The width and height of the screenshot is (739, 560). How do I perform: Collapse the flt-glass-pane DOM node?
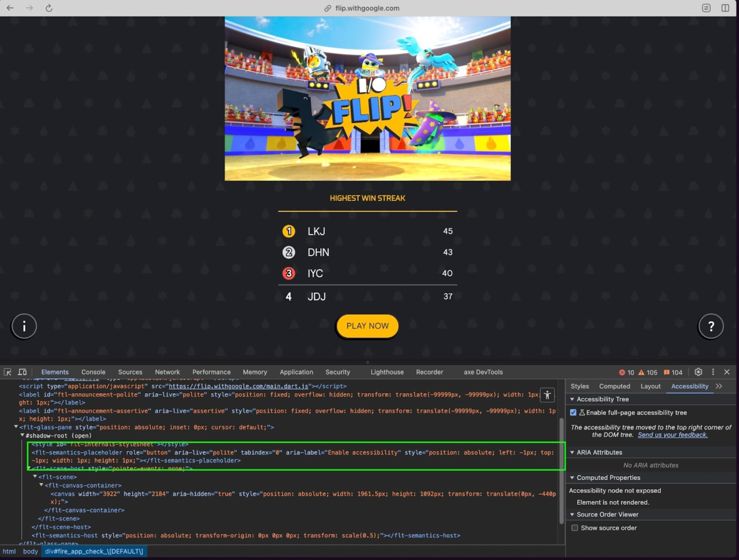click(x=16, y=427)
